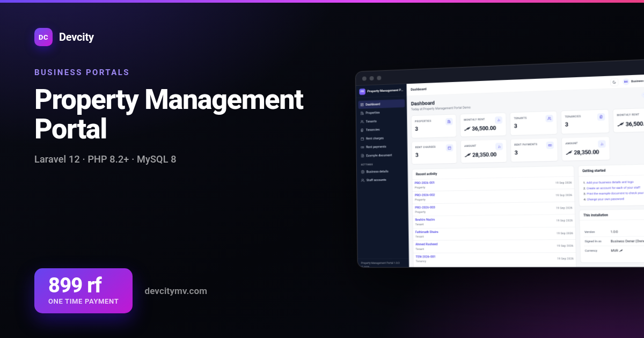Viewport: 644px width, 338px height.
Task: Click 'Change your own password' link
Action: (x=605, y=199)
